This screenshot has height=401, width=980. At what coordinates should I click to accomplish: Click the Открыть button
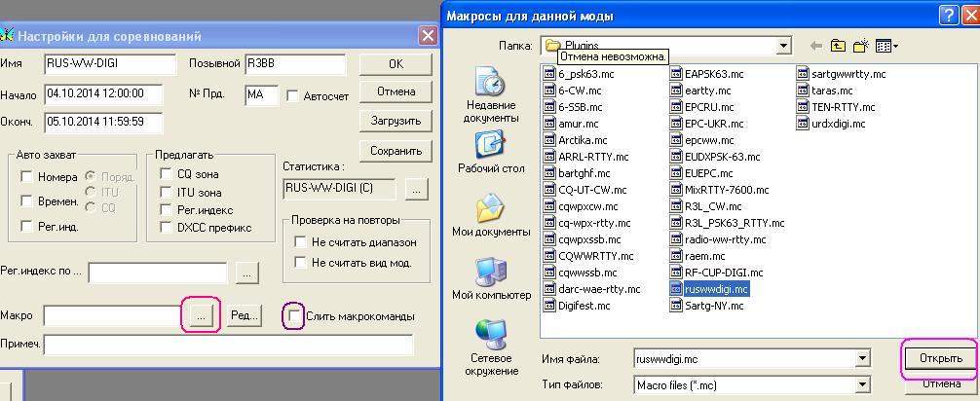(940, 358)
